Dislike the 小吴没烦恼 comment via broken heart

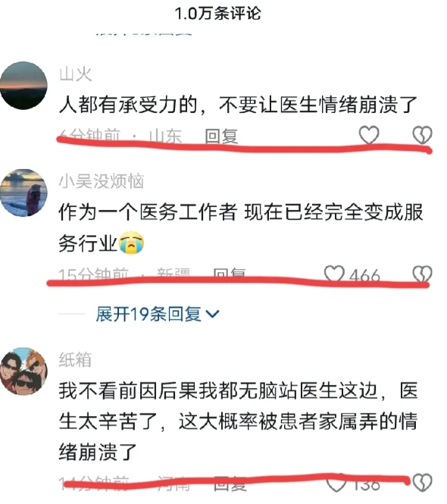click(422, 274)
